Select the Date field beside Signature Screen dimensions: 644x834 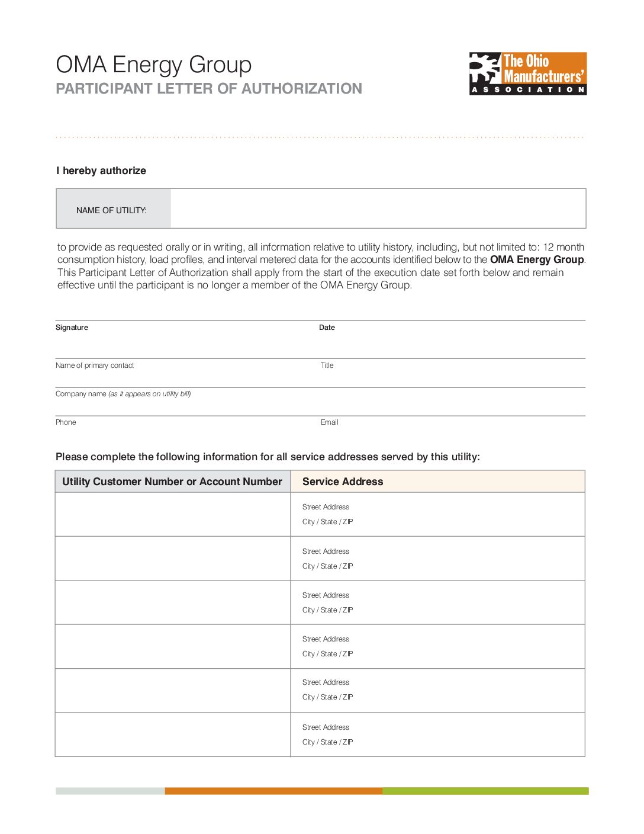coord(451,344)
